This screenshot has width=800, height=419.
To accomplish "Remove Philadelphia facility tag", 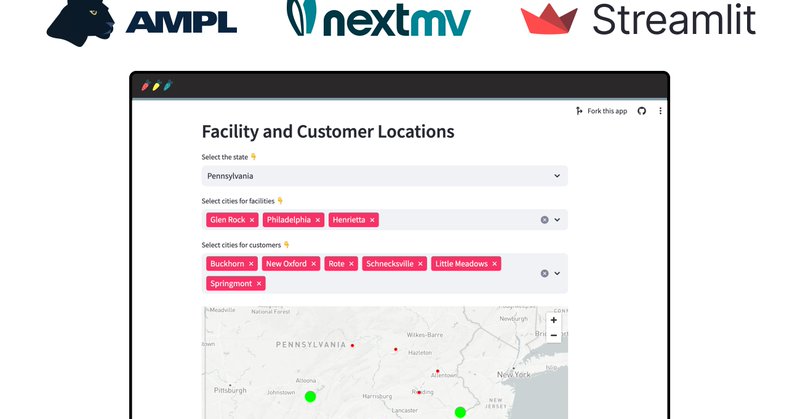I will point(317,220).
